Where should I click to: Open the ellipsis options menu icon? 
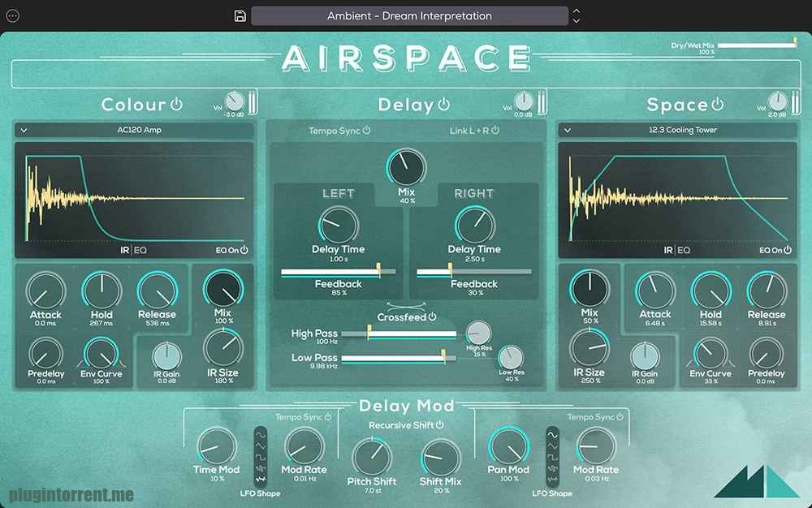point(12,16)
